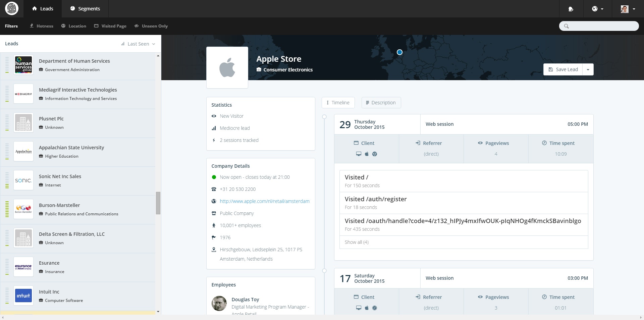Click the Visited / entry for 150 seconds
The image size is (644, 320).
pyautogui.click(x=464, y=181)
